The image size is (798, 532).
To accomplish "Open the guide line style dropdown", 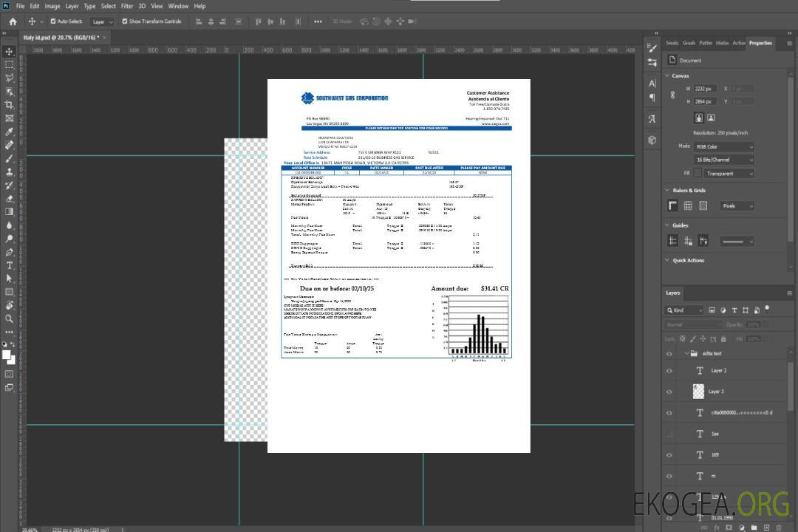I will coord(737,242).
